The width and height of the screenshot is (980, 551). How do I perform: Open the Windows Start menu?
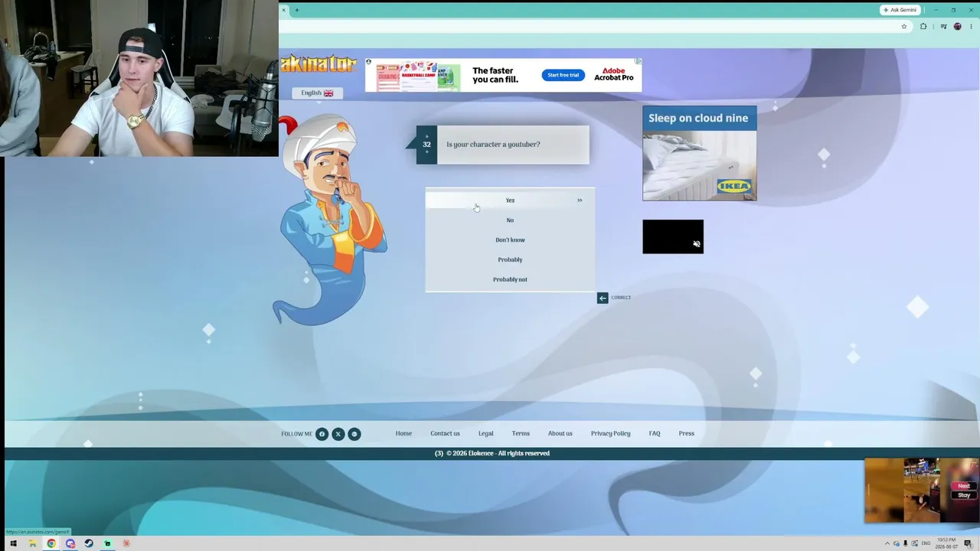pyautogui.click(x=13, y=544)
